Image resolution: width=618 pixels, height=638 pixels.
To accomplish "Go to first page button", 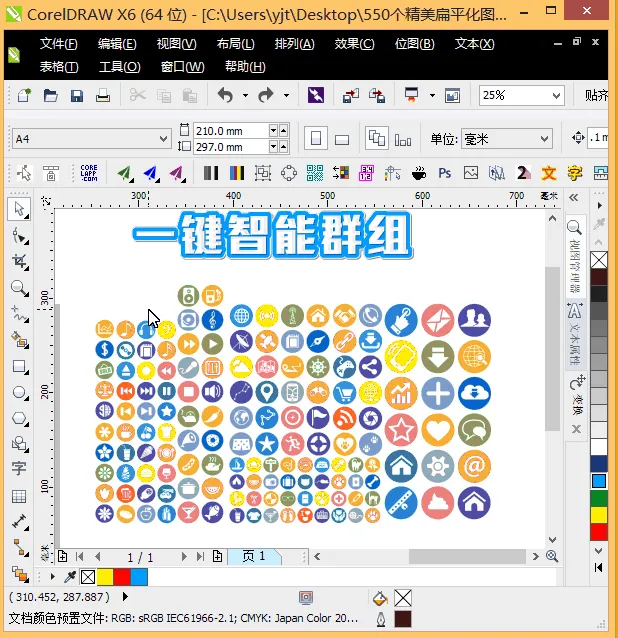I will 80,556.
